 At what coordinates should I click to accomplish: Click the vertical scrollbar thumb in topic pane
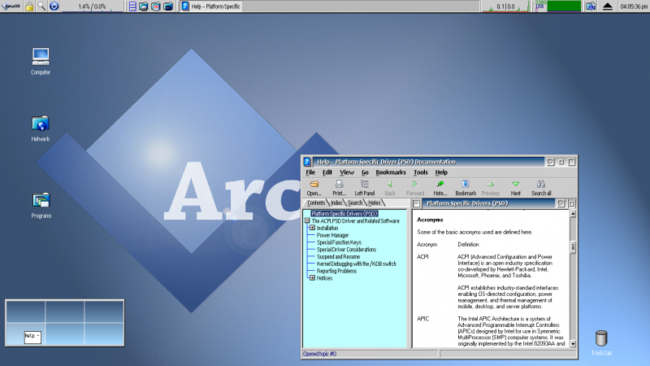click(573, 247)
